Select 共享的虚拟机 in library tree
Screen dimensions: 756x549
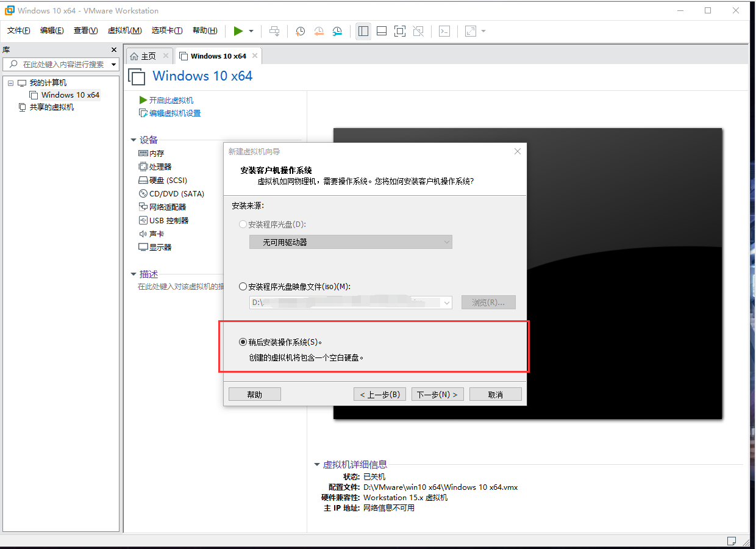coord(52,107)
